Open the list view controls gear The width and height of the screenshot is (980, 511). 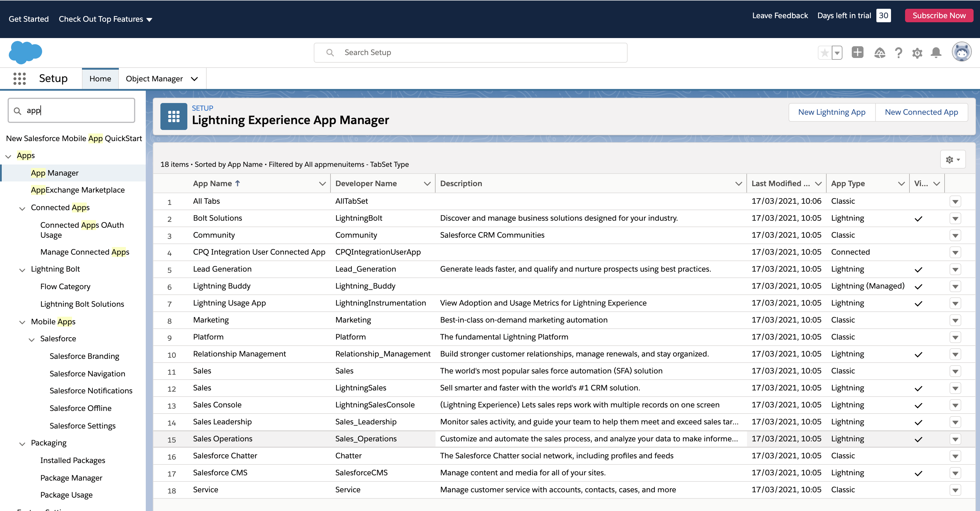pos(952,160)
